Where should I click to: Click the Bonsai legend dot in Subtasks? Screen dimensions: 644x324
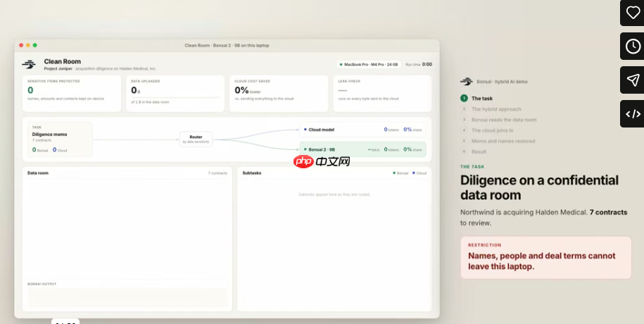click(394, 173)
